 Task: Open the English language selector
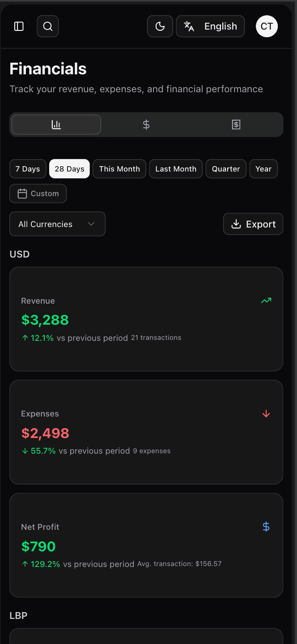210,26
